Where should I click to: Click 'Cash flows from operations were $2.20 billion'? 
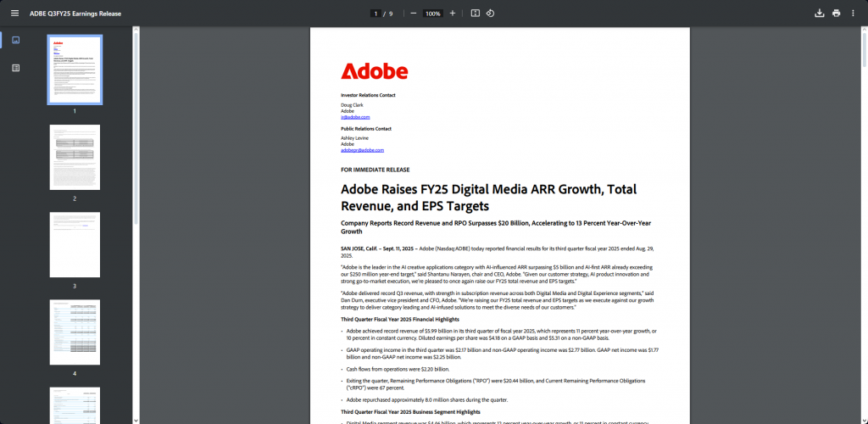click(x=398, y=369)
